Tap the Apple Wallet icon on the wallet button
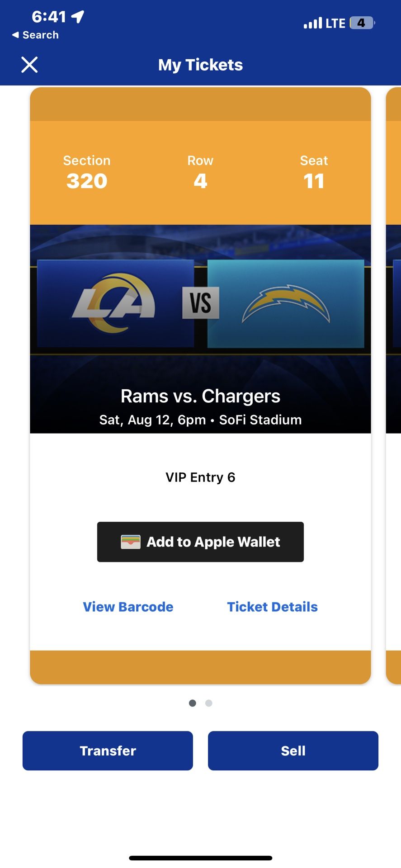This screenshot has height=868, width=401. (132, 542)
